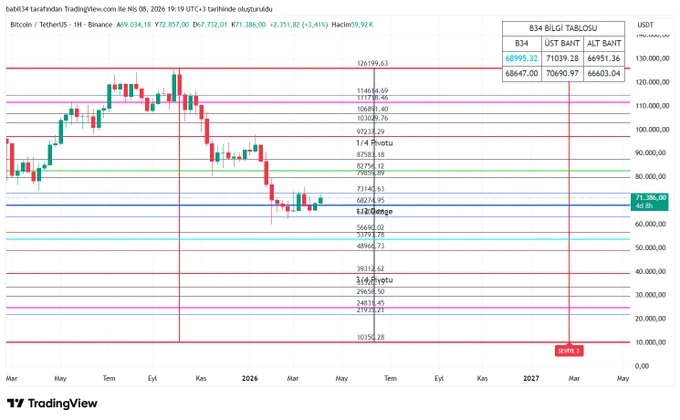Click the TradingView logo at the bottom

coord(52,404)
